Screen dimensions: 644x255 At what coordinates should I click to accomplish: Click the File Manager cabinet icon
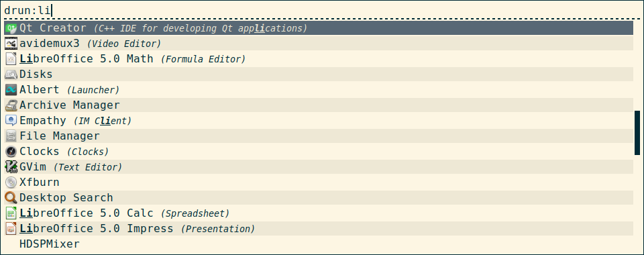click(x=11, y=136)
